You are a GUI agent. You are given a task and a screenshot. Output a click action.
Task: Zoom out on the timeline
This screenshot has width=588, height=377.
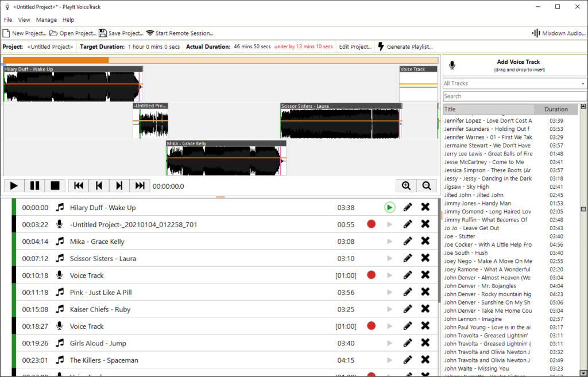click(427, 186)
